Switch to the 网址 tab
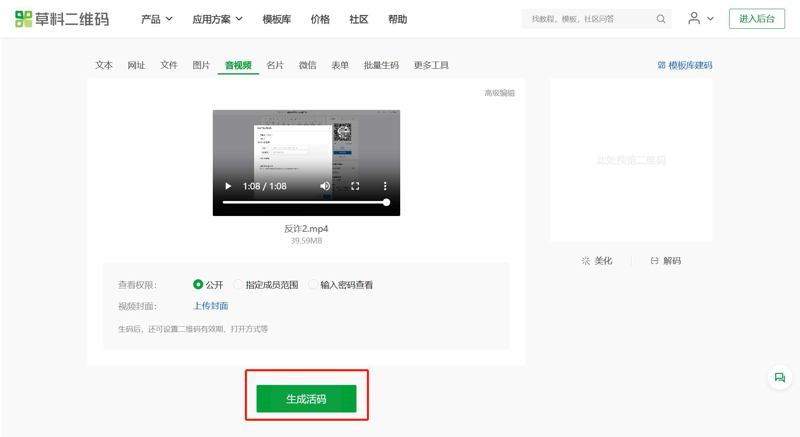The height and width of the screenshot is (437, 800). (x=136, y=65)
